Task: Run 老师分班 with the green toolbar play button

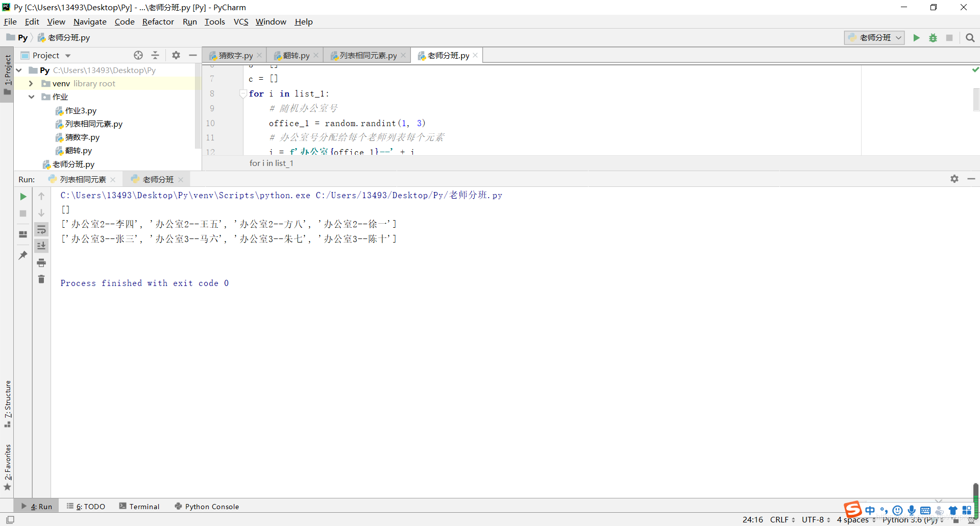Action: [x=916, y=38]
